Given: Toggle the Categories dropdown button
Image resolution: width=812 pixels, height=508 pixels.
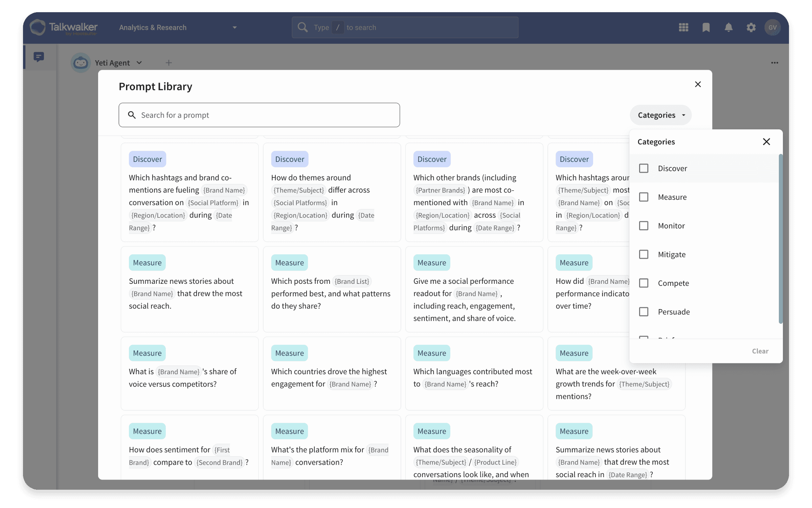Looking at the screenshot, I should (660, 115).
